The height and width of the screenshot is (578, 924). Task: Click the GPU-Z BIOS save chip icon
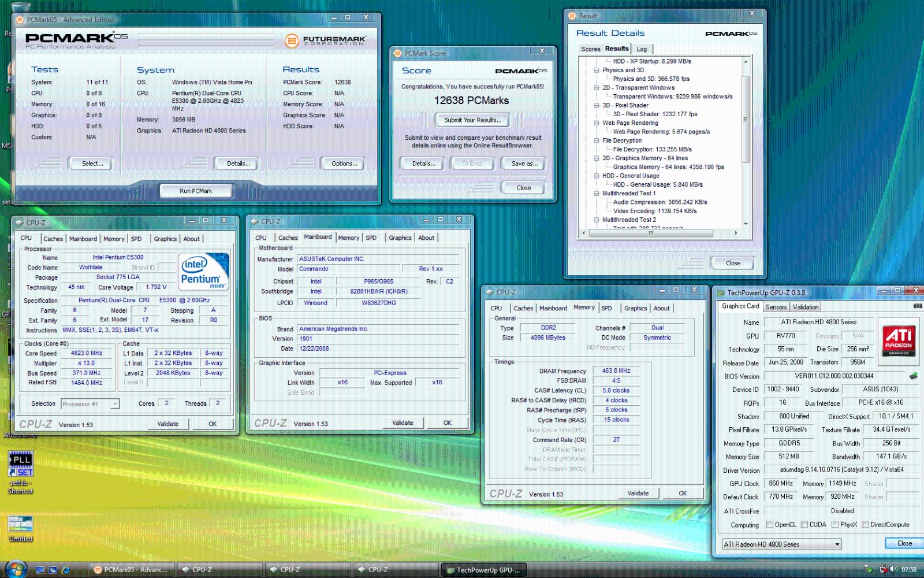tap(913, 376)
